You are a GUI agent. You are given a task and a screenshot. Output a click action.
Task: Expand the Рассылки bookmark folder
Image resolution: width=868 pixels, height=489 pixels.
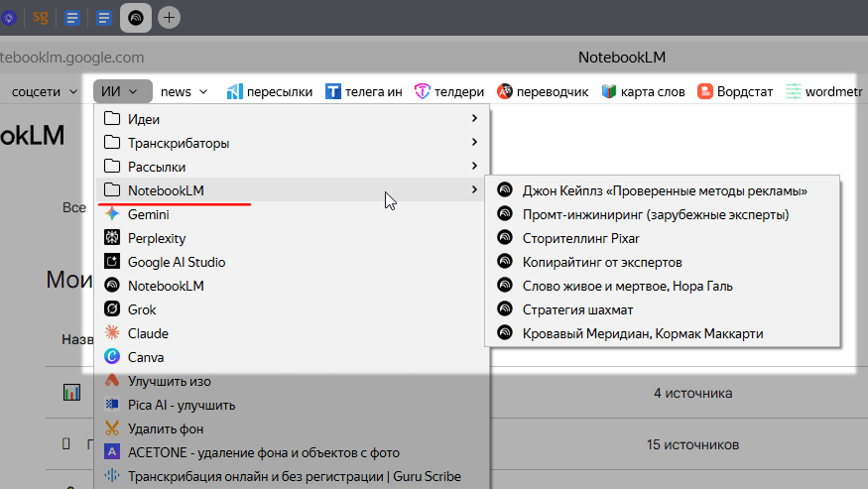(157, 167)
